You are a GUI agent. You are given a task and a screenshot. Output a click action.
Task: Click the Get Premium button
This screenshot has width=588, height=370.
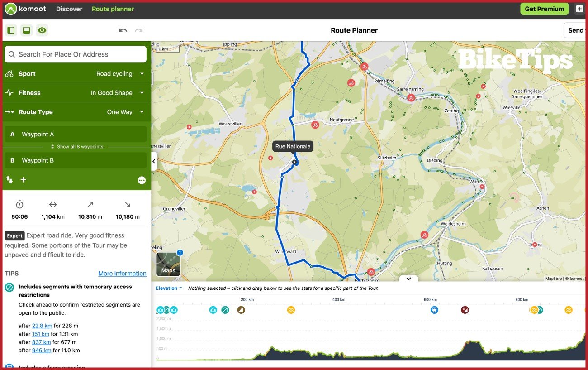544,9
